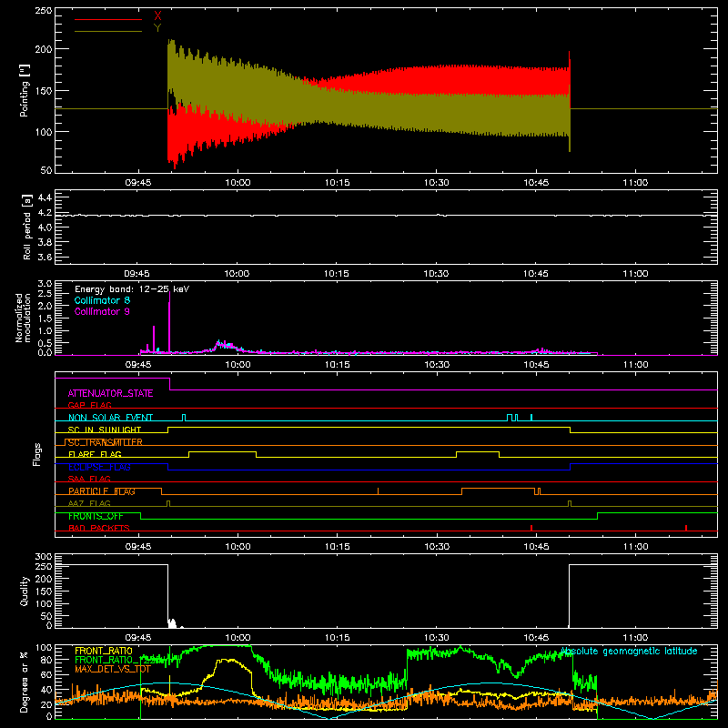Click the 10:15 time label under Flags plot
This screenshot has height=728, width=728.
coord(337,547)
